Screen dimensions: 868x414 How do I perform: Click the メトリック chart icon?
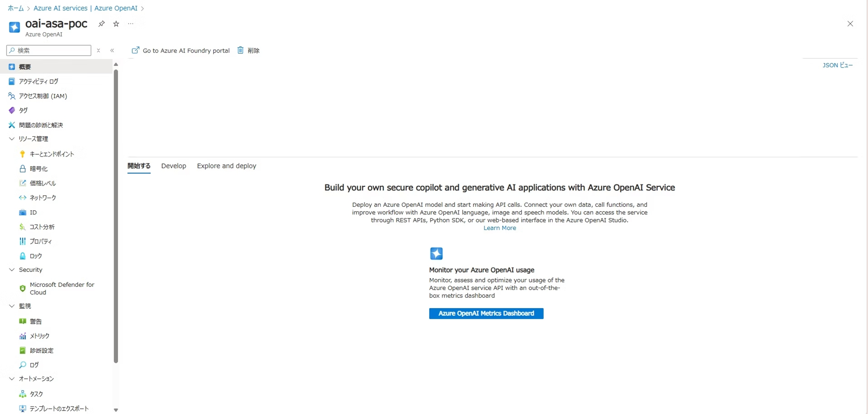click(23, 336)
